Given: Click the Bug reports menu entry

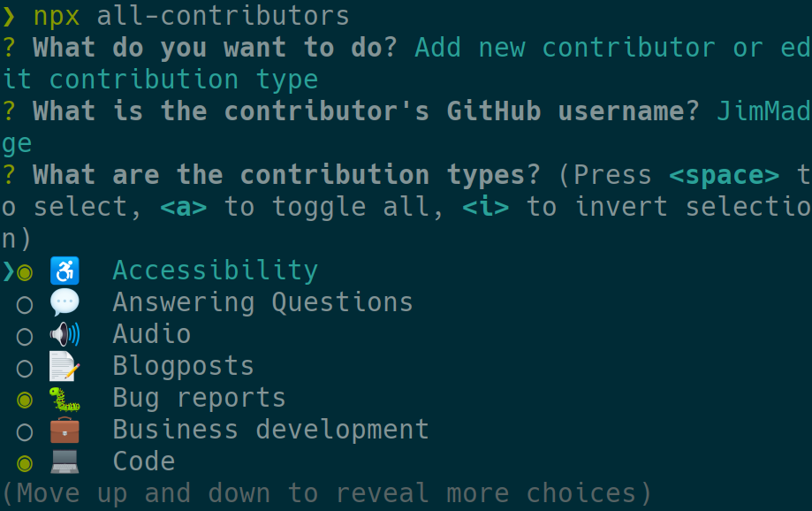Looking at the screenshot, I should [x=199, y=398].
